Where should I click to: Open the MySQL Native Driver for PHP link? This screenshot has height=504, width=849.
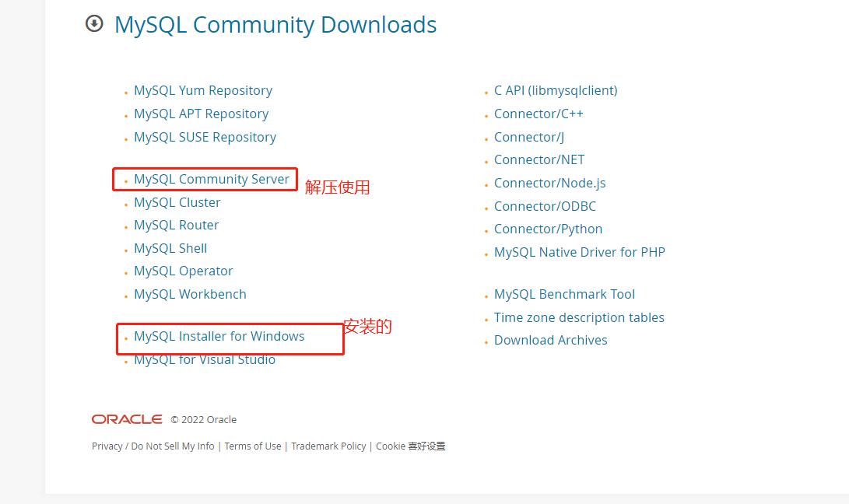580,252
